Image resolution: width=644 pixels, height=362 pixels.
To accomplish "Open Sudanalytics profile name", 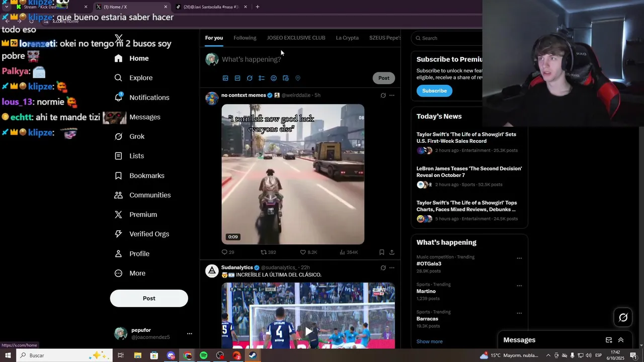I will (x=237, y=267).
